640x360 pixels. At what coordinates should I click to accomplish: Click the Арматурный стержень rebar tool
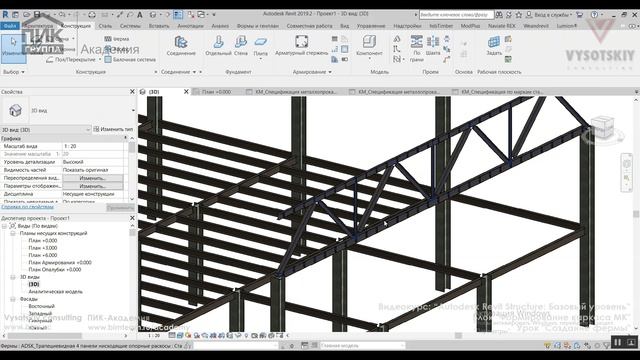(x=301, y=45)
